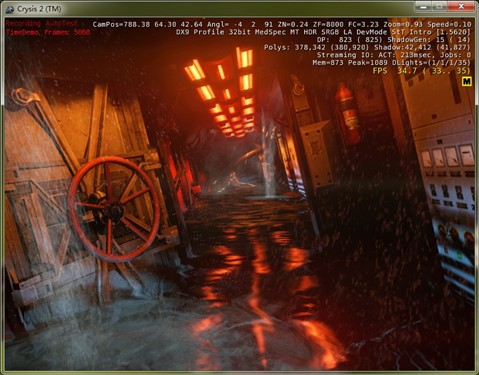This screenshot has height=375, width=479.
Task: Click the yellow M indicator icon
Action: pos(467,81)
